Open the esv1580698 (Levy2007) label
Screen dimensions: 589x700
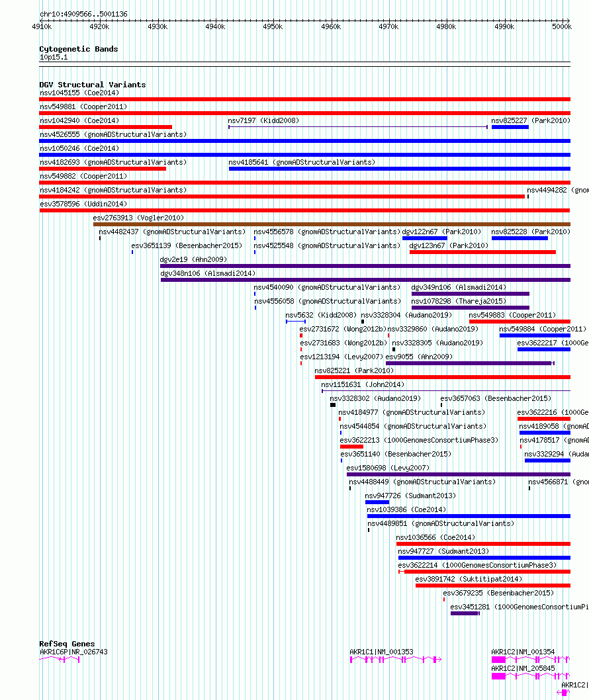tap(388, 468)
